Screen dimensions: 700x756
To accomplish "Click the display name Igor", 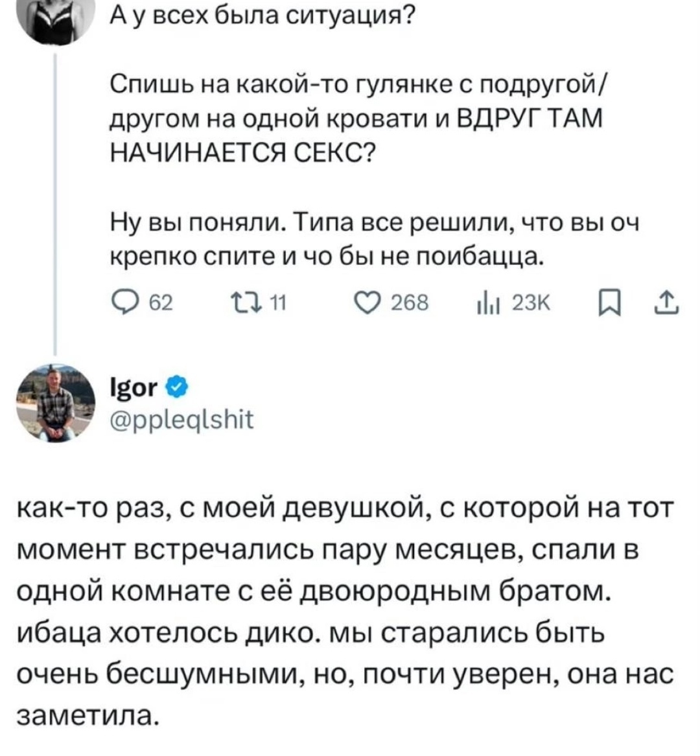I will pos(134,388).
